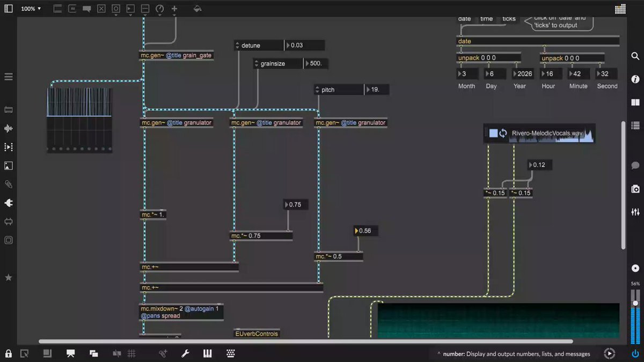Open the search magnifier in right sidebar
Viewport: 644px width, 362px height.
pyautogui.click(x=635, y=56)
